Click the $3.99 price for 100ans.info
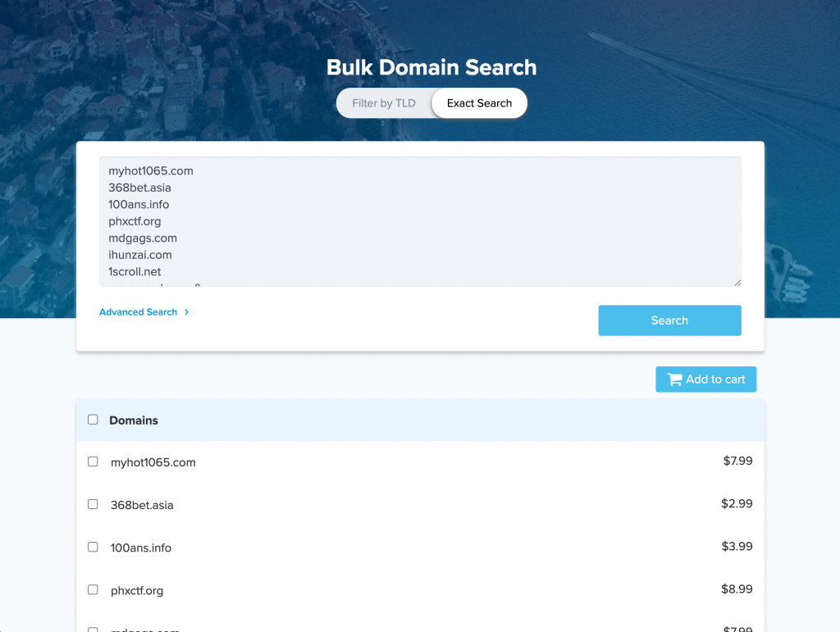Viewport: 840px width, 632px height. 737,547
